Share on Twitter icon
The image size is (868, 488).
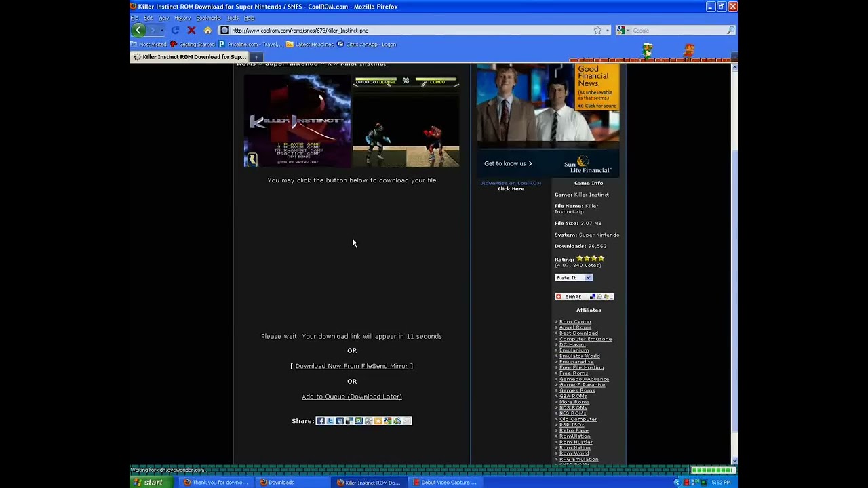point(330,421)
